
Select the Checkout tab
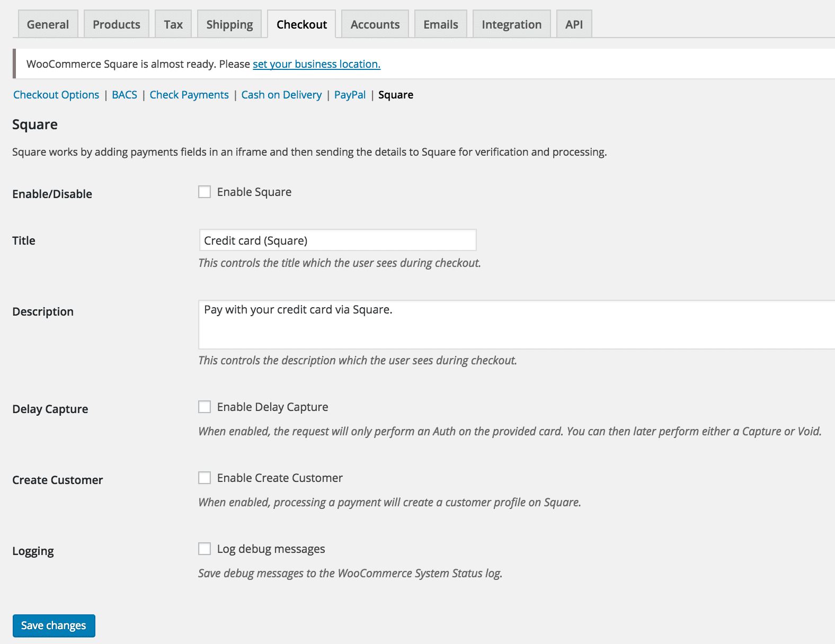pos(301,24)
